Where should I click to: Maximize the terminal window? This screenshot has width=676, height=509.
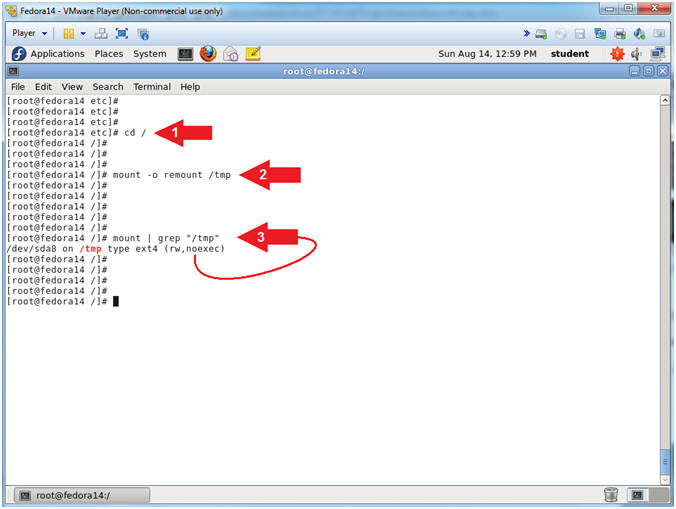tap(648, 71)
